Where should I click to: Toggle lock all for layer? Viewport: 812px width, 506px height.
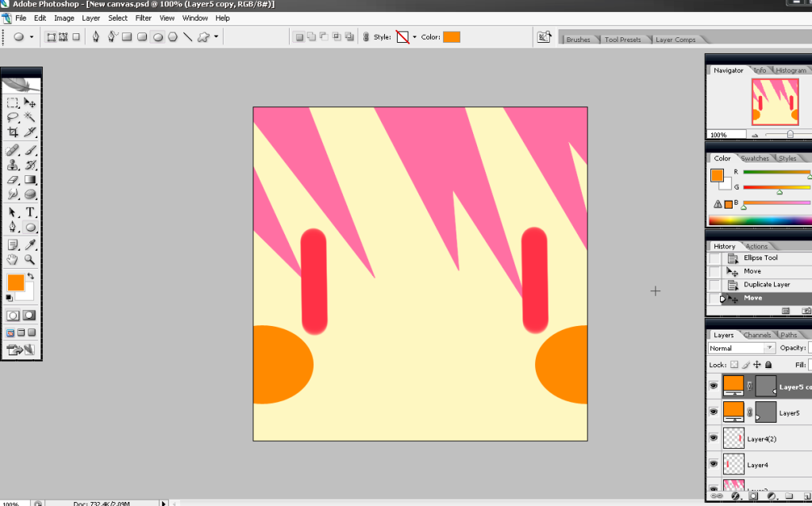[768, 365]
